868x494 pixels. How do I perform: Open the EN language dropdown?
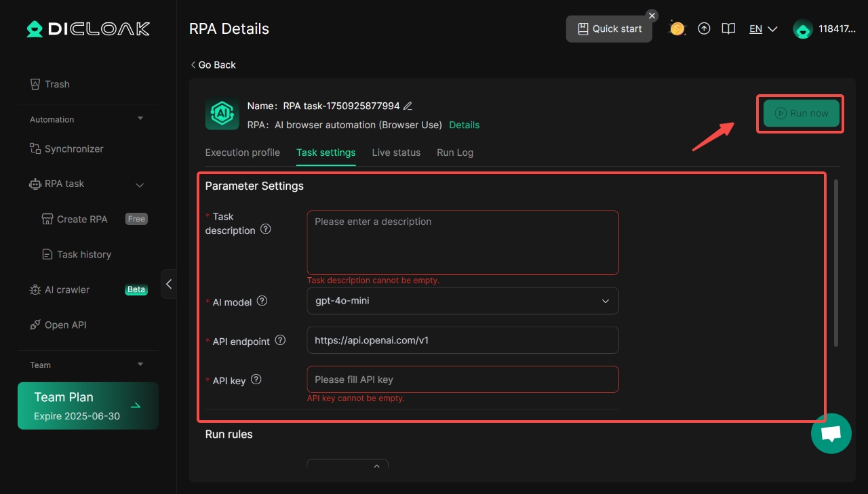[x=763, y=28]
